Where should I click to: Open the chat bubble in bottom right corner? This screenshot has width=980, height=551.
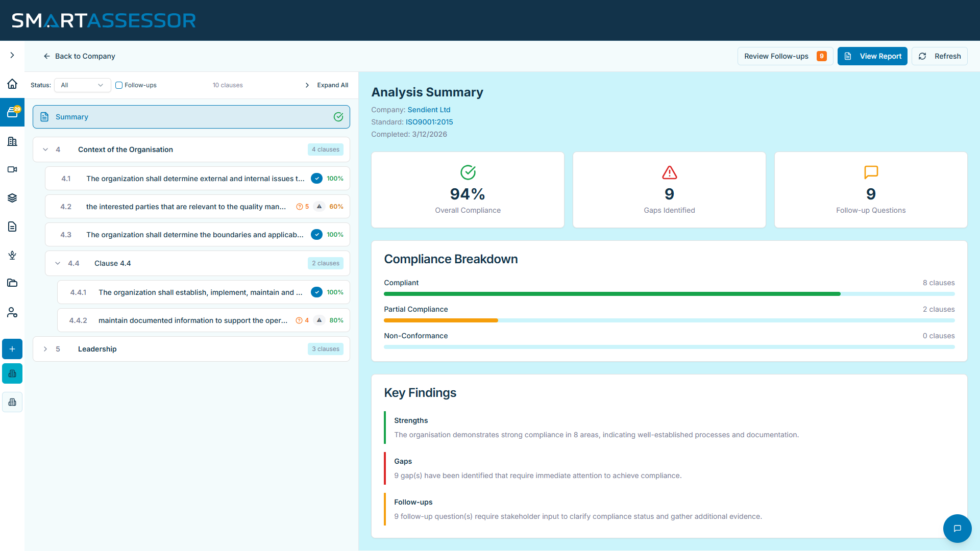click(958, 529)
